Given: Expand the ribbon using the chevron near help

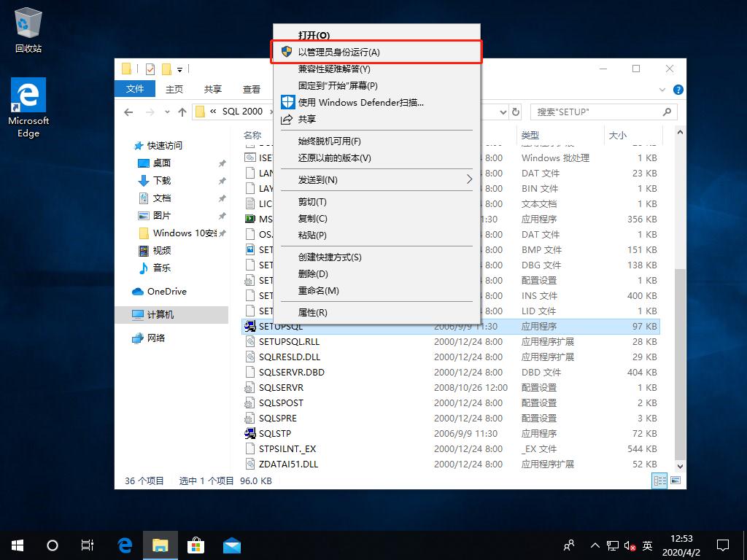Looking at the screenshot, I should (662, 89).
